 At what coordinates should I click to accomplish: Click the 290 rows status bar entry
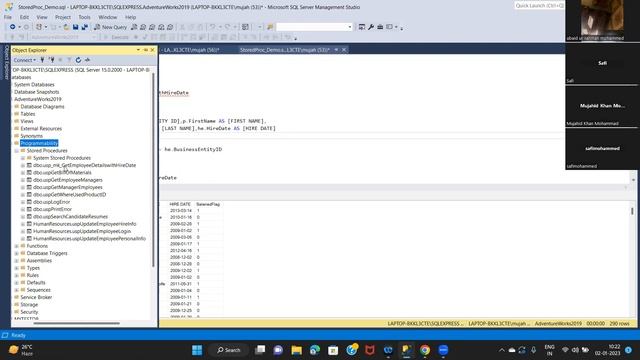coord(620,324)
